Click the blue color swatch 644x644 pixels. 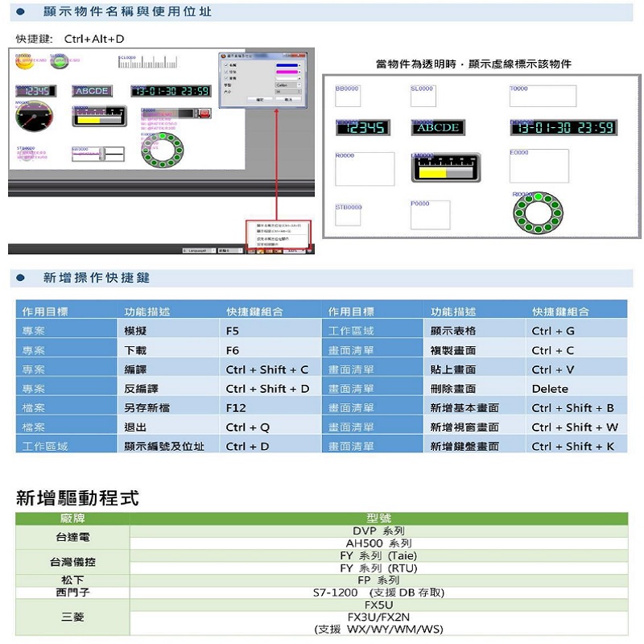[287, 65]
